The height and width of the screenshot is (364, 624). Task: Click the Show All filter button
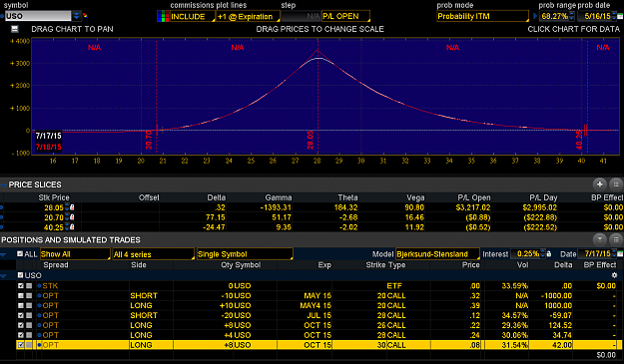coord(75,254)
